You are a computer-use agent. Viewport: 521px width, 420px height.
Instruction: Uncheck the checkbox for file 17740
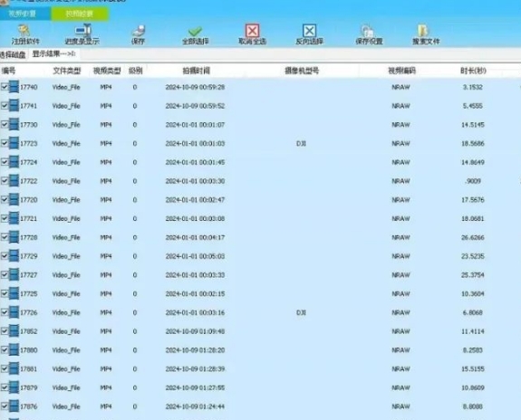click(5, 87)
